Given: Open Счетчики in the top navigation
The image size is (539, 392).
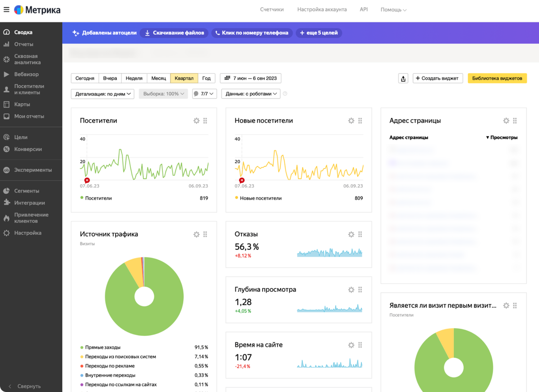Looking at the screenshot, I should point(272,9).
